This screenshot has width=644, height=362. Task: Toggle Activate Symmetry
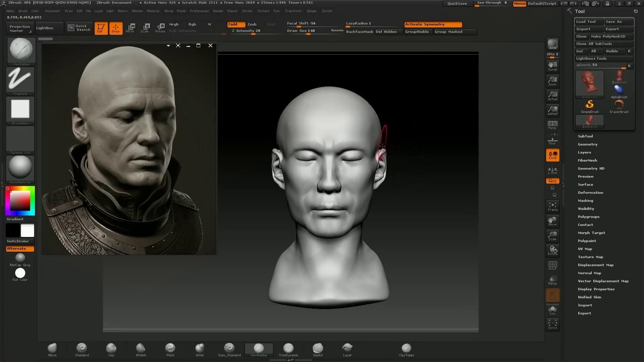pyautogui.click(x=433, y=24)
